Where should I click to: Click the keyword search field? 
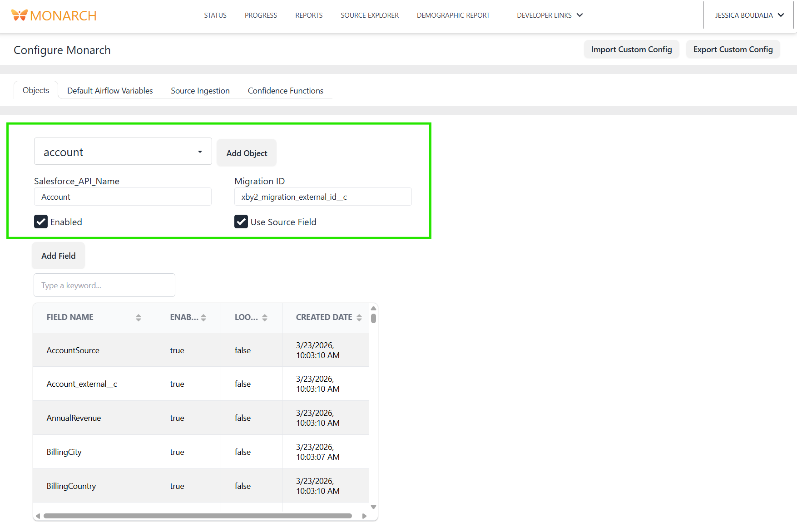pyautogui.click(x=104, y=285)
